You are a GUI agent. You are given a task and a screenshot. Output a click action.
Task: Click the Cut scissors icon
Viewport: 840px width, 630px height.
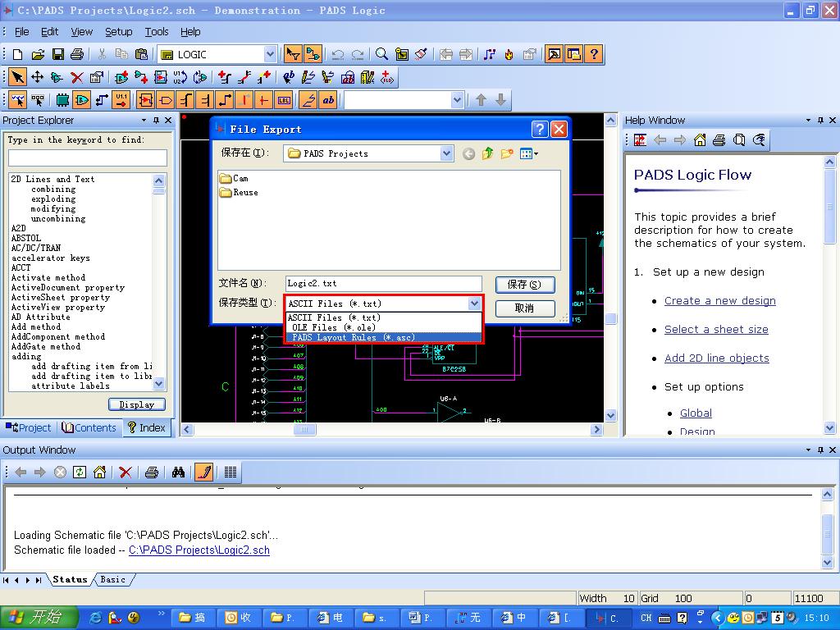point(102,54)
